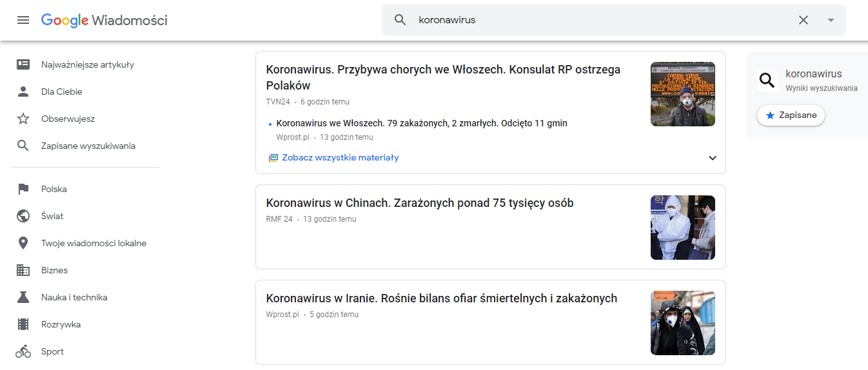The width and height of the screenshot is (868, 370).
Task: Click the koronawirus search result magnifier icon
Action: click(767, 80)
